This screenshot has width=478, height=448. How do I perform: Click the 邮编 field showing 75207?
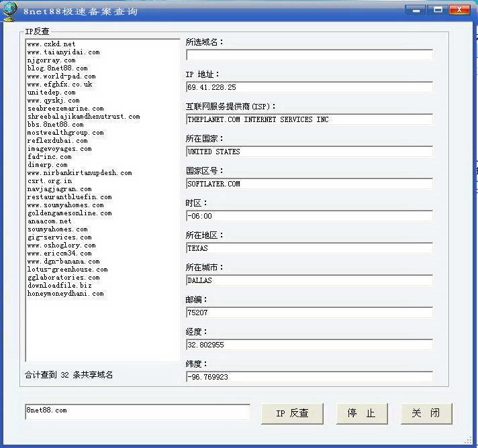coord(309,313)
